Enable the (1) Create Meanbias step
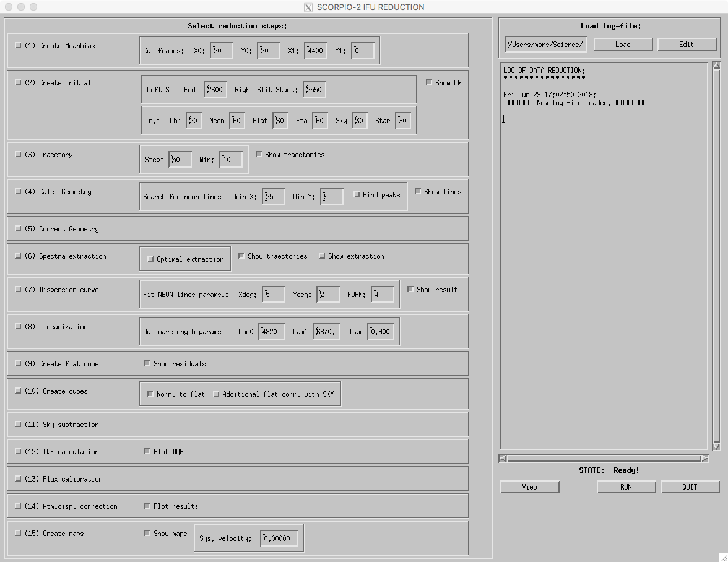The height and width of the screenshot is (562, 728). pos(18,45)
